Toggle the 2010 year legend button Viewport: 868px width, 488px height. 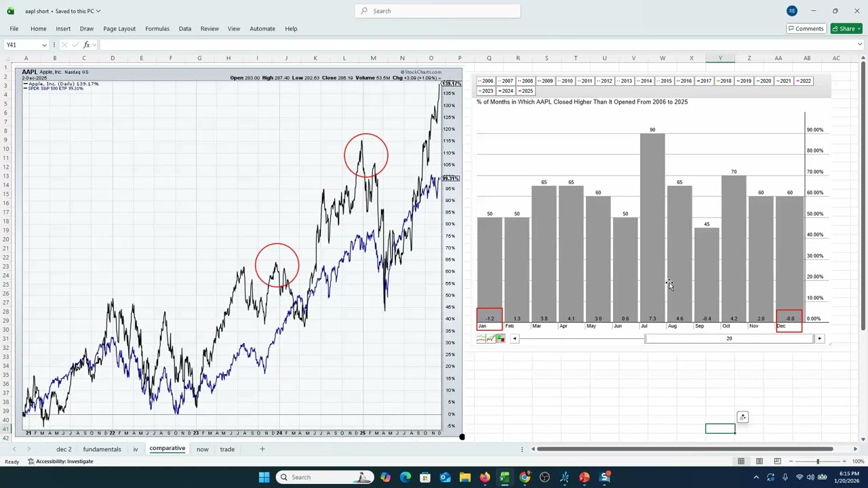click(x=565, y=81)
